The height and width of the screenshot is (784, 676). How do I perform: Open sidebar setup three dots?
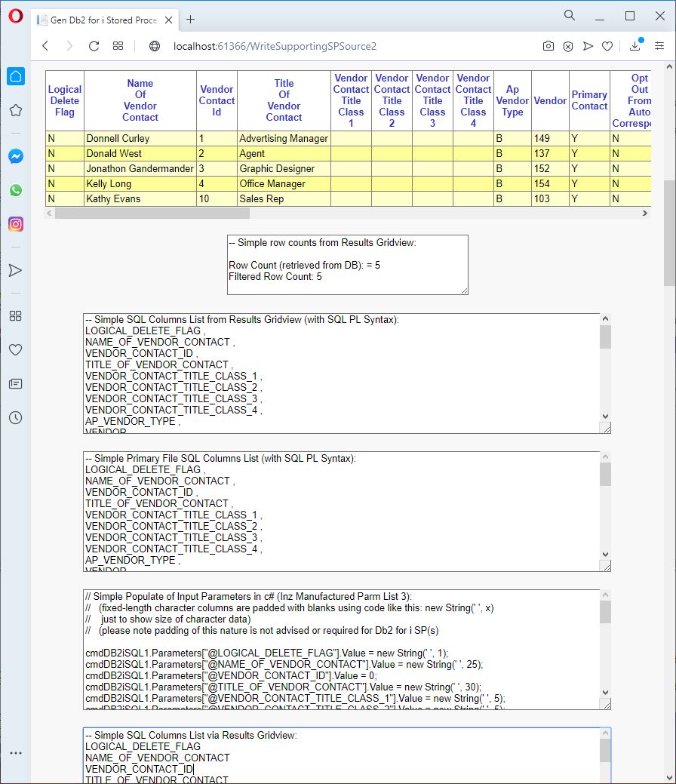pyautogui.click(x=16, y=753)
